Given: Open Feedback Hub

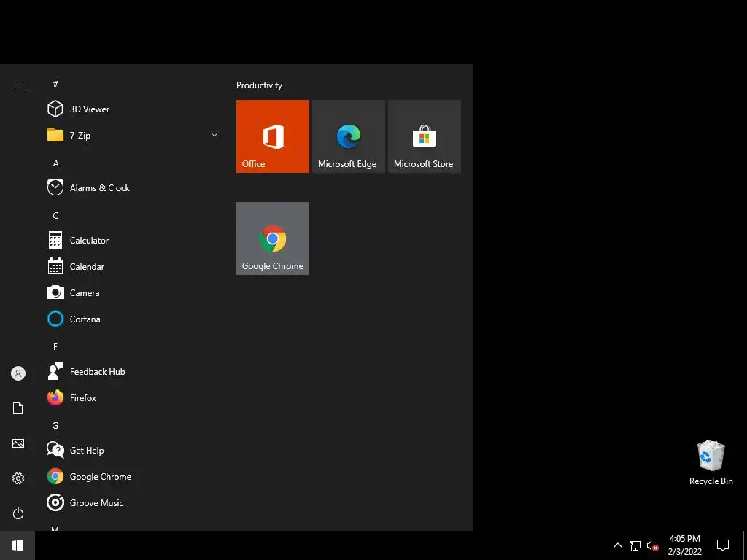Looking at the screenshot, I should 133,371.
